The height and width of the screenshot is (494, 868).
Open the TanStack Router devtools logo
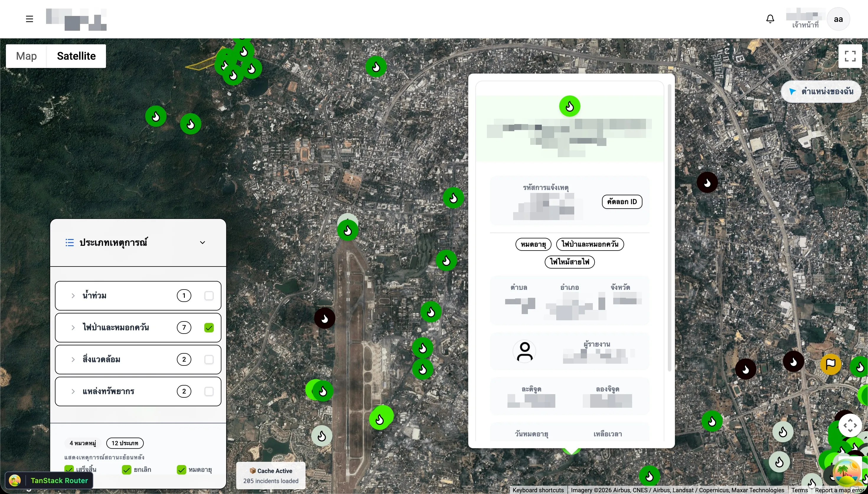tap(15, 480)
